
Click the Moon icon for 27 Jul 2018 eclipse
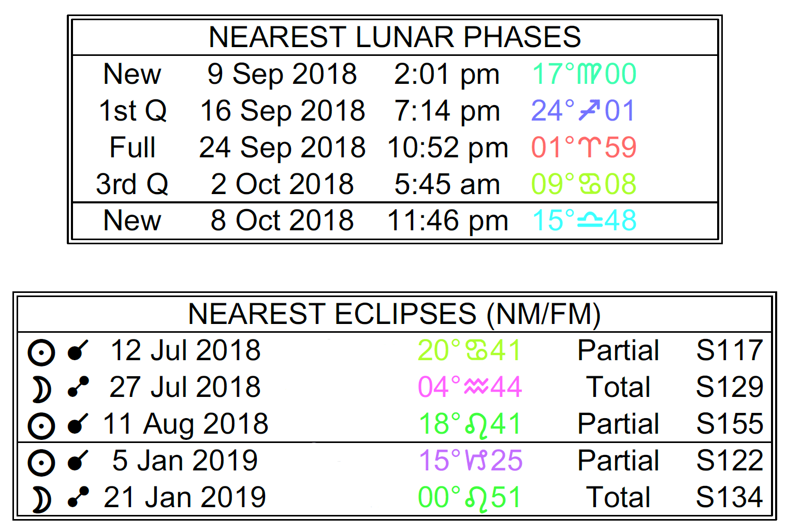coord(41,389)
